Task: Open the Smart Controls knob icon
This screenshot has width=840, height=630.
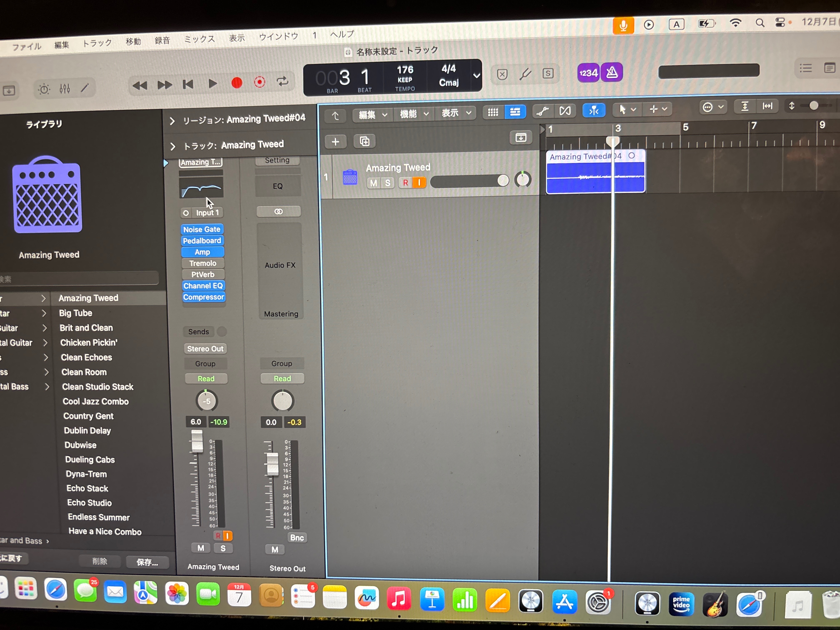Action: click(44, 89)
